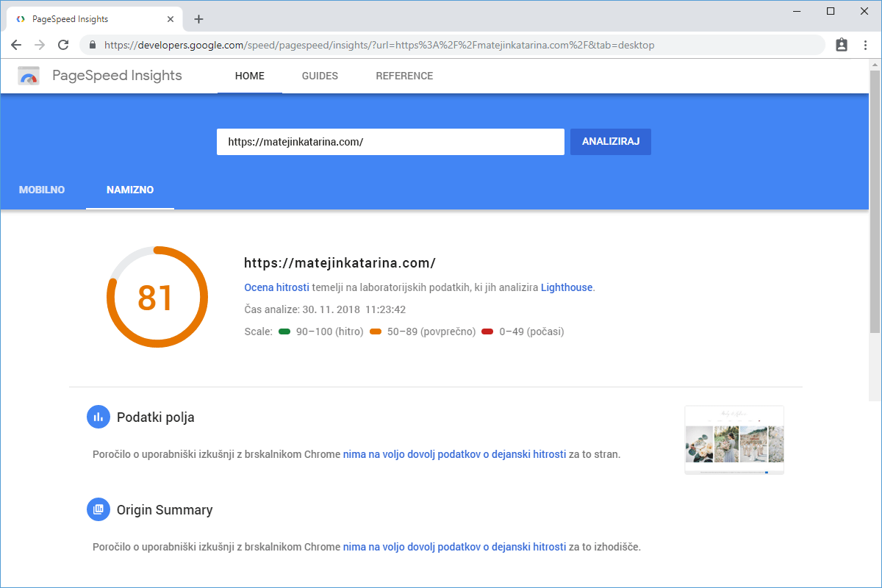
Task: Click the https://matejinkatarina.com/ heading
Action: click(340, 262)
